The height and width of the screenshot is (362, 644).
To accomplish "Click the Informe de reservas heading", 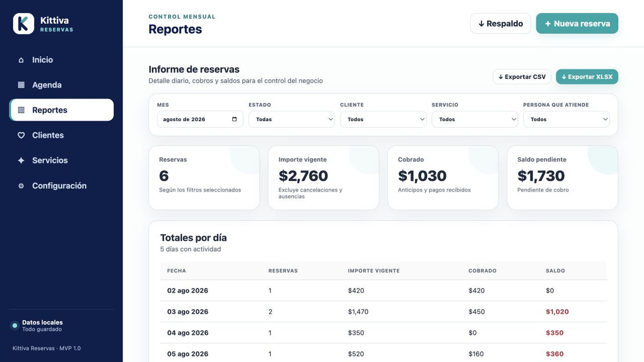I will click(194, 69).
